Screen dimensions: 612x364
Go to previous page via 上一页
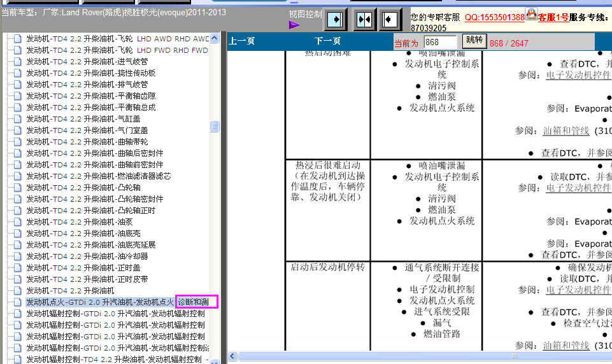(x=241, y=41)
